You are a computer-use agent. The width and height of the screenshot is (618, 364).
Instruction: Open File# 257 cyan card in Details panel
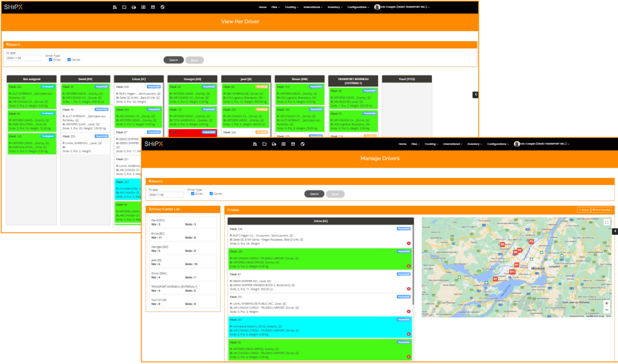coord(320,327)
